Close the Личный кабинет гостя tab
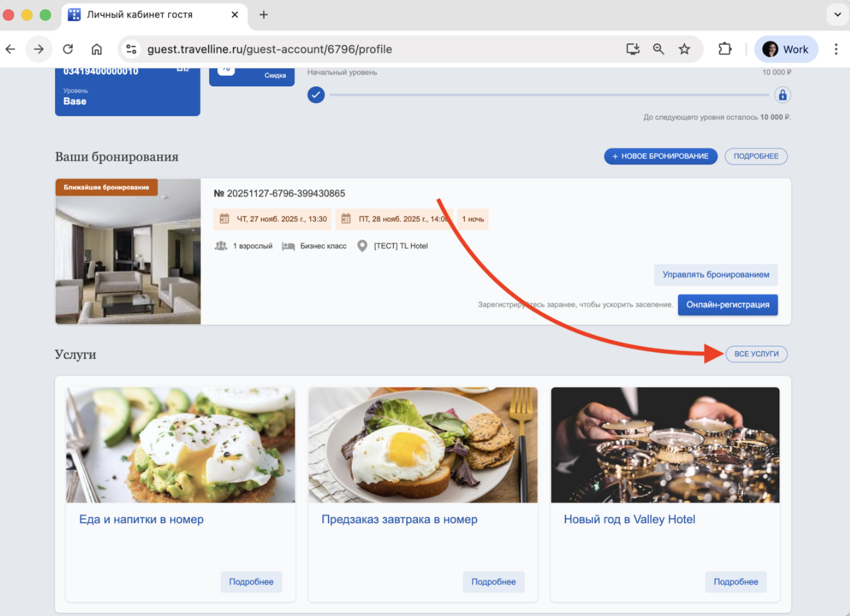The height and width of the screenshot is (616, 850). pos(235,14)
